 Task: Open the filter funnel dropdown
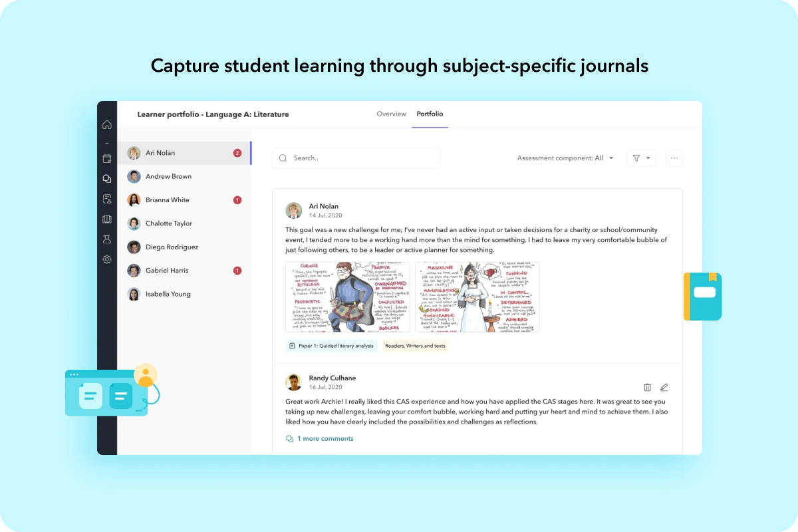tap(641, 158)
